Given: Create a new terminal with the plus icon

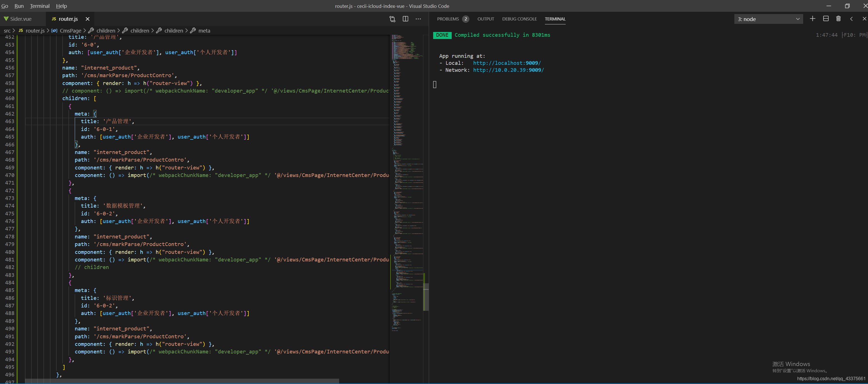Looking at the screenshot, I should tap(812, 19).
